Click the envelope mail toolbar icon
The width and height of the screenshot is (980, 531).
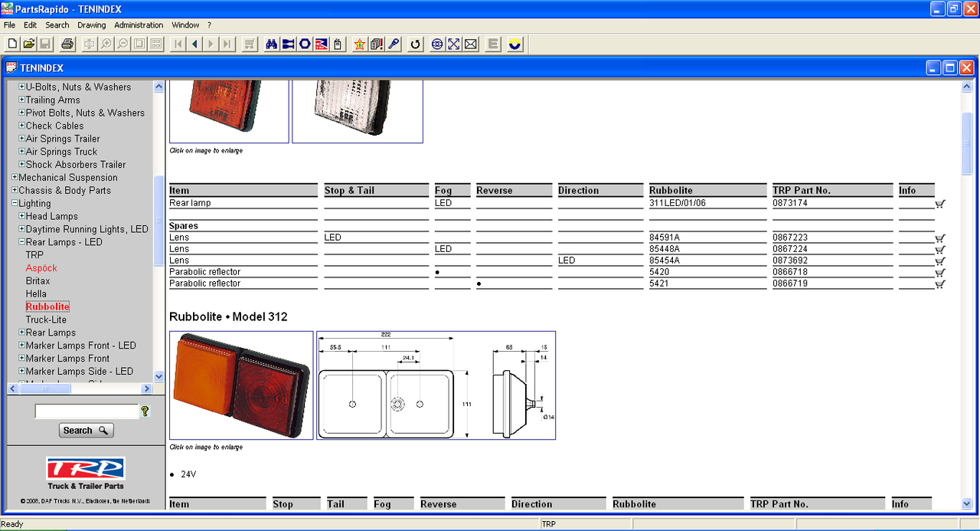[x=470, y=44]
